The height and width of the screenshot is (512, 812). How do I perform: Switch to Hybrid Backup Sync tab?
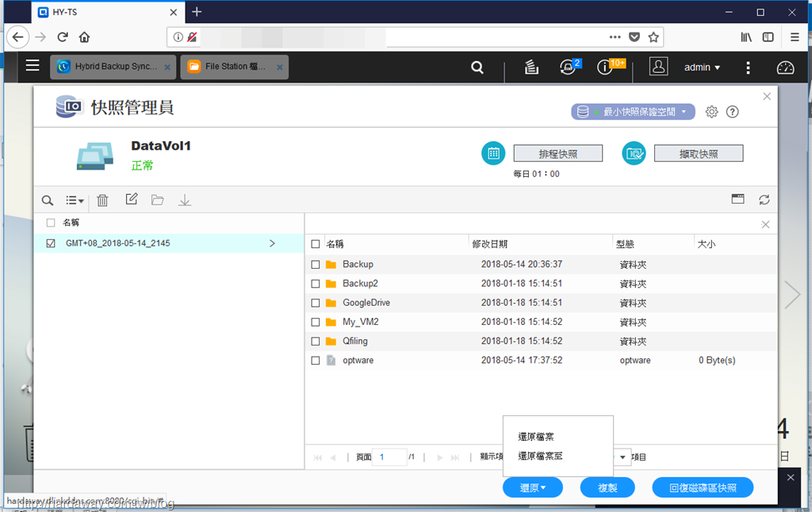click(x=113, y=67)
